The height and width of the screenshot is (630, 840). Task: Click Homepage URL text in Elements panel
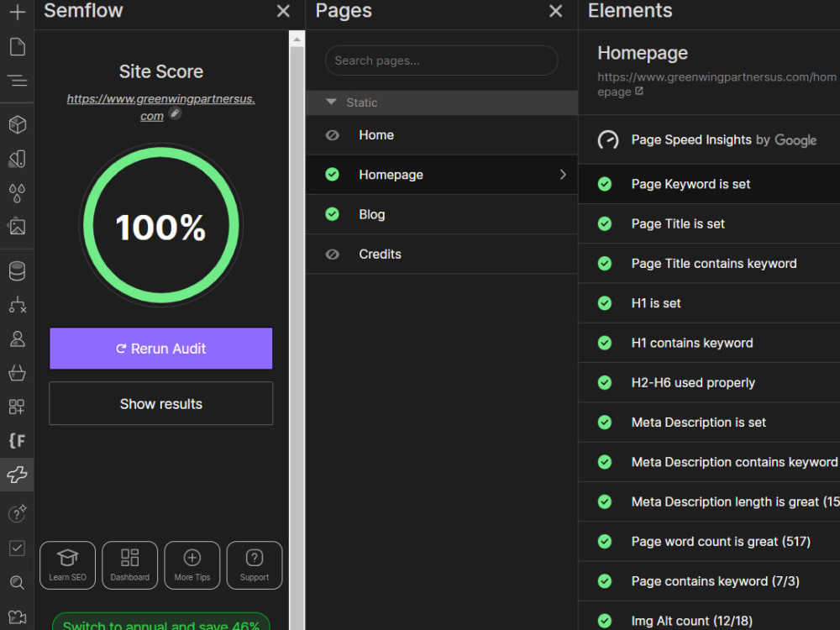717,84
